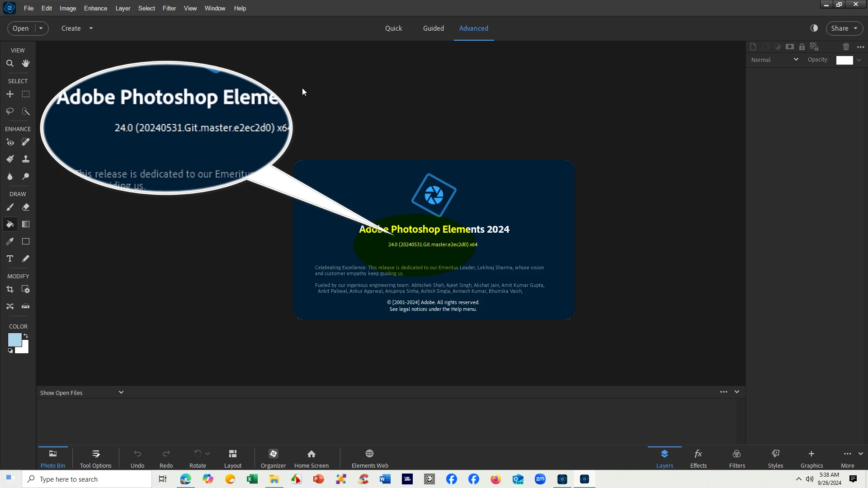This screenshot has height=488, width=868.
Task: Select the Gradient tool
Action: point(26,224)
